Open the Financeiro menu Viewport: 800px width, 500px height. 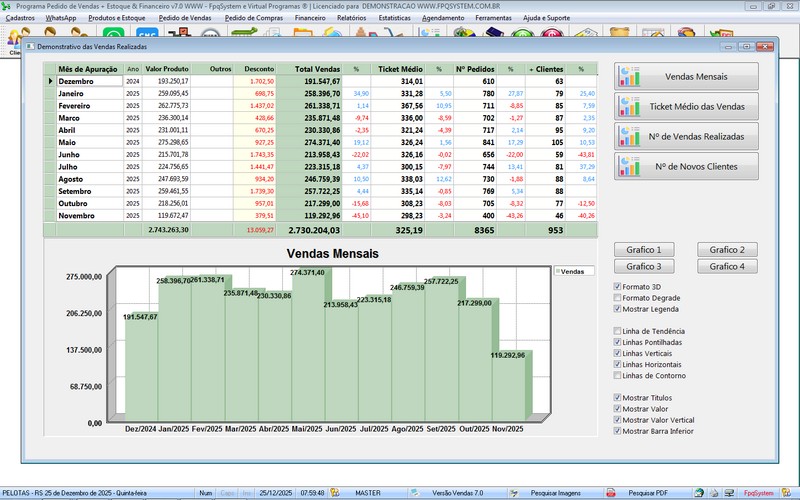tap(310, 18)
